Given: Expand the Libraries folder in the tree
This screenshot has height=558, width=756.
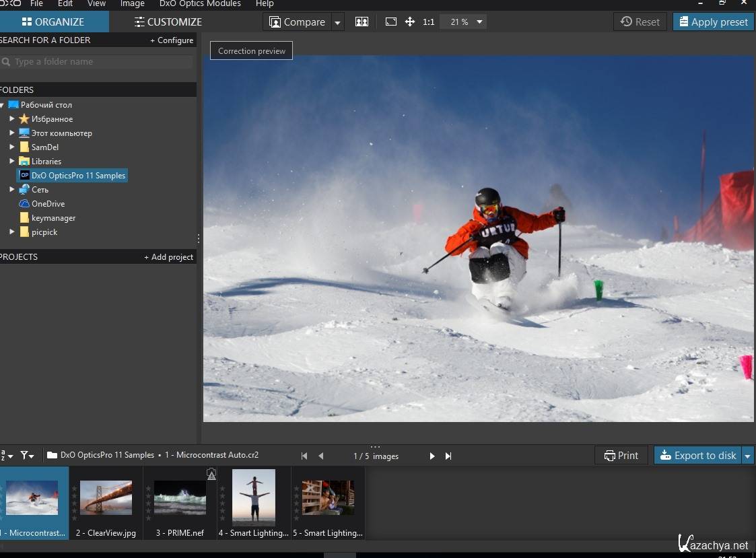Looking at the screenshot, I should 11,162.
